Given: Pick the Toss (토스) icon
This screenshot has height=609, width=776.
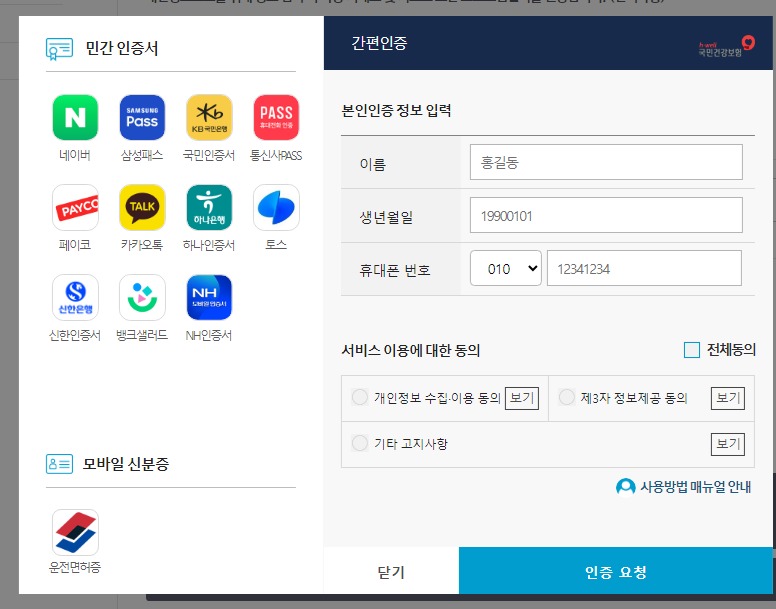Looking at the screenshot, I should point(276,207).
